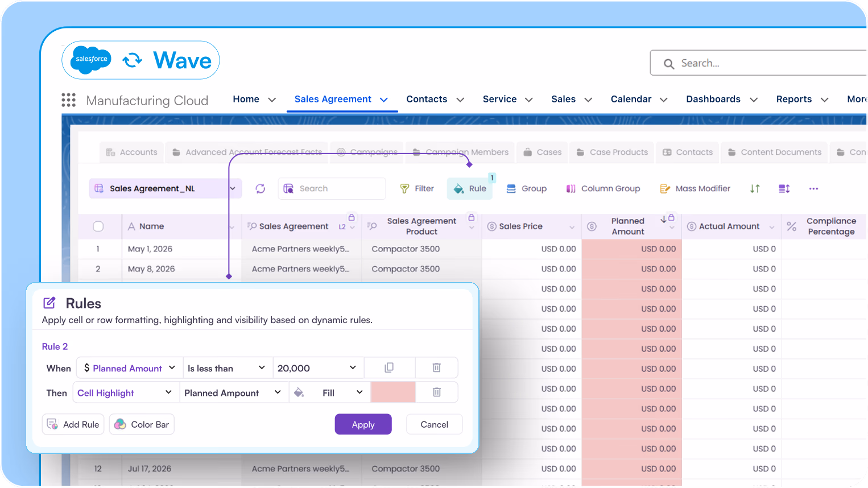Click the copy icon in Rule 2 When row
868x488 pixels.
(x=389, y=367)
